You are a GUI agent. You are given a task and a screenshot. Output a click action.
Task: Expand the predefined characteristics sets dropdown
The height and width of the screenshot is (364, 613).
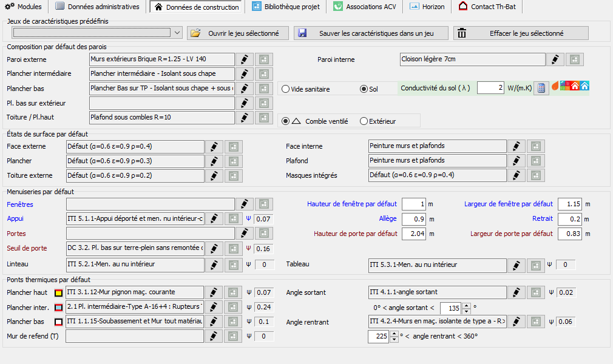tap(177, 33)
